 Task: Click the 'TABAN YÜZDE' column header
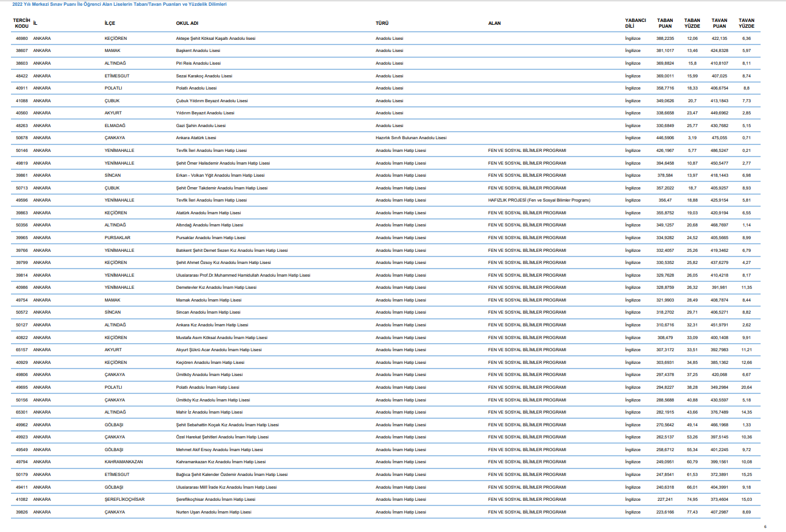(x=692, y=23)
